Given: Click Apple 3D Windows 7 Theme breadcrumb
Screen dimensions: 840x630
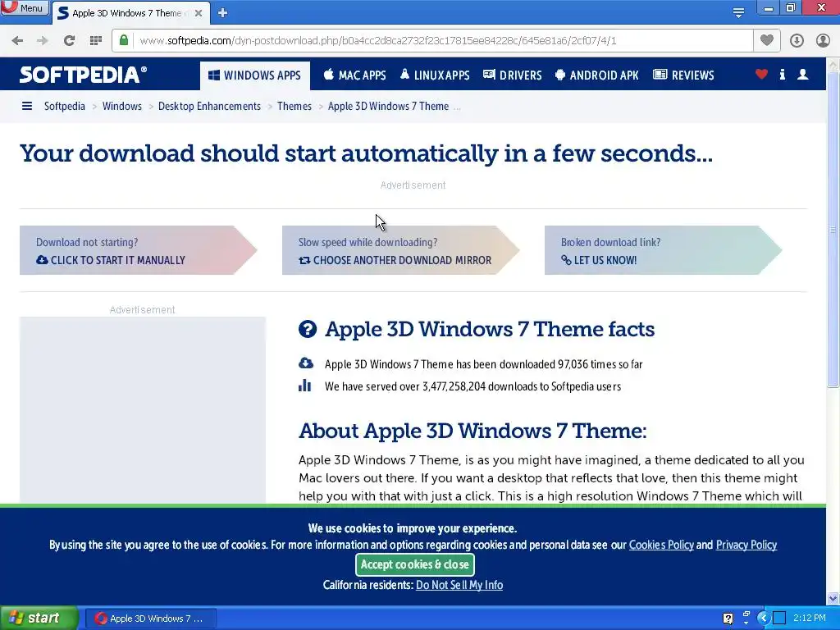Looking at the screenshot, I should pyautogui.click(x=388, y=106).
